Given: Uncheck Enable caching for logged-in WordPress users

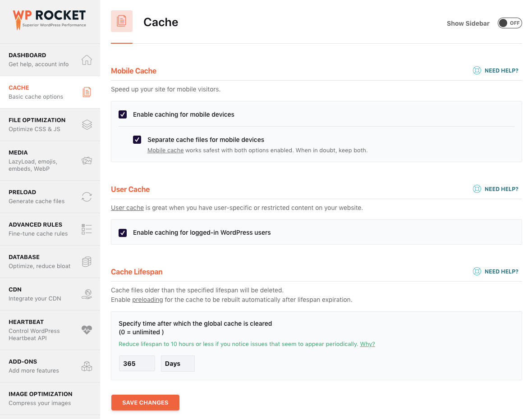Looking at the screenshot, I should pyautogui.click(x=123, y=232).
